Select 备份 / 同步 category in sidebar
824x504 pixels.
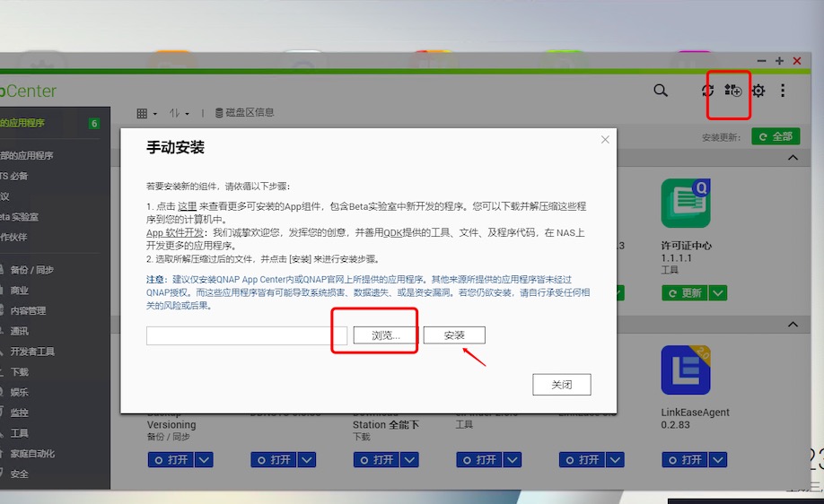[32, 270]
